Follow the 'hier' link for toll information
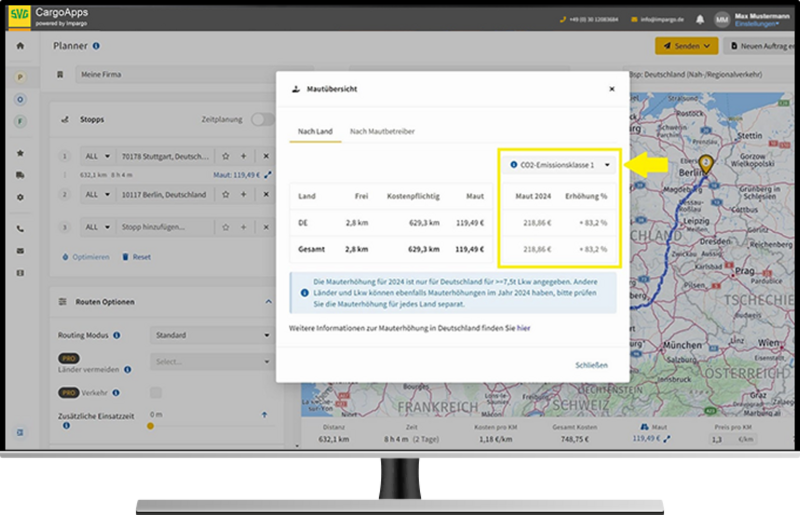The image size is (800, 515). [523, 328]
